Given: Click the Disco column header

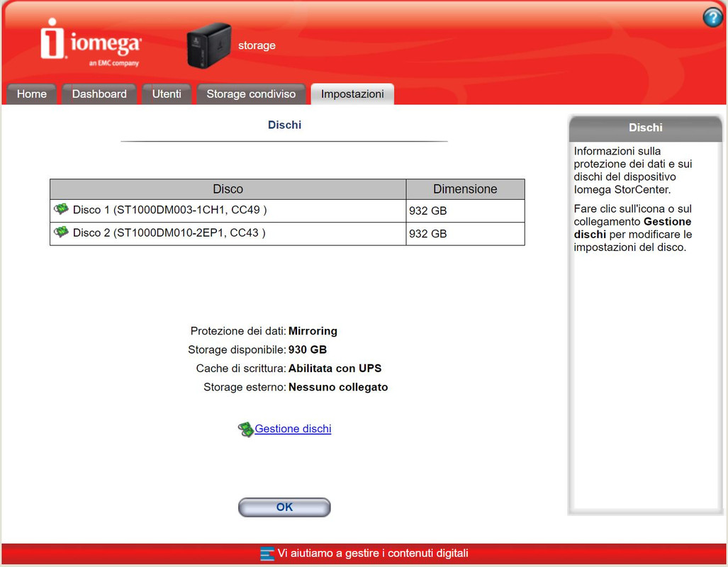Looking at the screenshot, I should coord(228,189).
